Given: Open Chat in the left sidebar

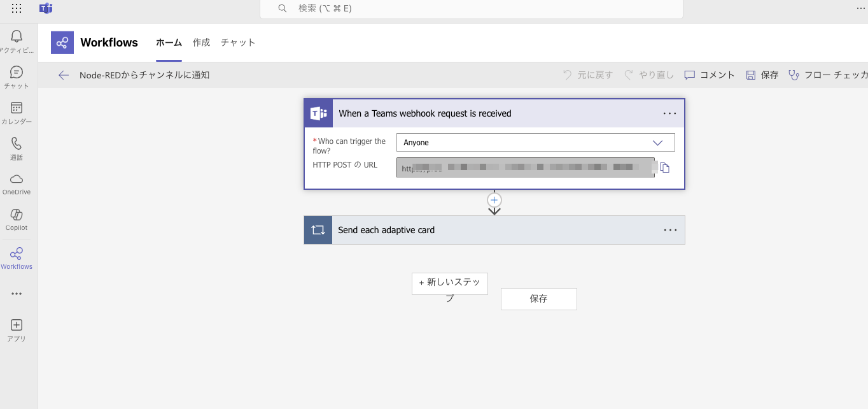Looking at the screenshot, I should [x=17, y=77].
